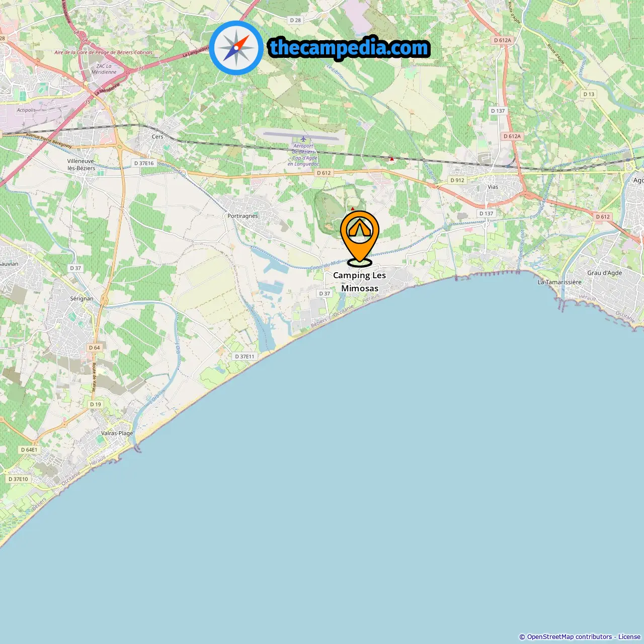The image size is (644, 644).
Task: Click the D 64 road shield
Action: pos(95,348)
